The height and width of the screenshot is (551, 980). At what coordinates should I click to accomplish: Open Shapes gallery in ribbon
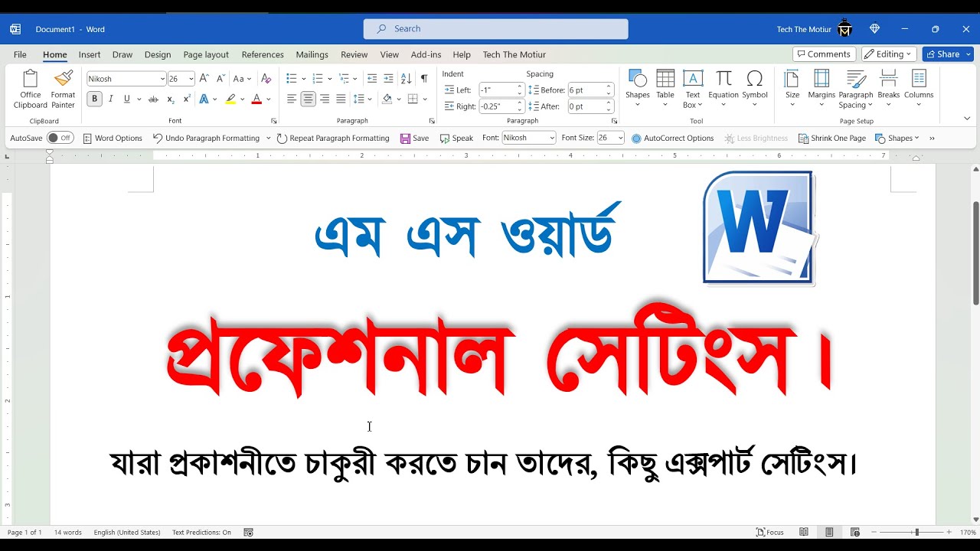pos(637,89)
